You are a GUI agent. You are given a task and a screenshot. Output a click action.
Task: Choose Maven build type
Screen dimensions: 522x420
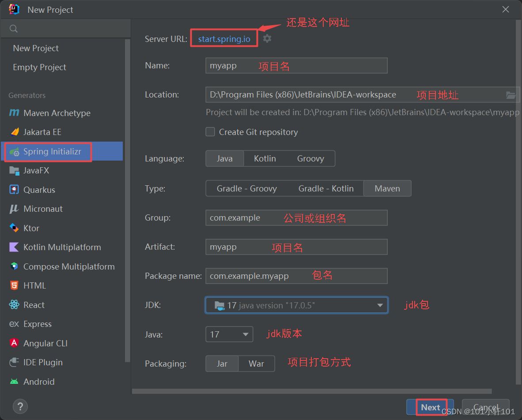tap(387, 188)
